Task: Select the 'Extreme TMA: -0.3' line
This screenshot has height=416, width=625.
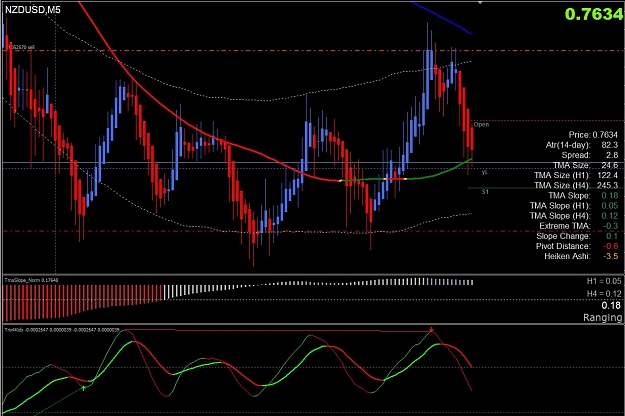Action: tap(579, 226)
